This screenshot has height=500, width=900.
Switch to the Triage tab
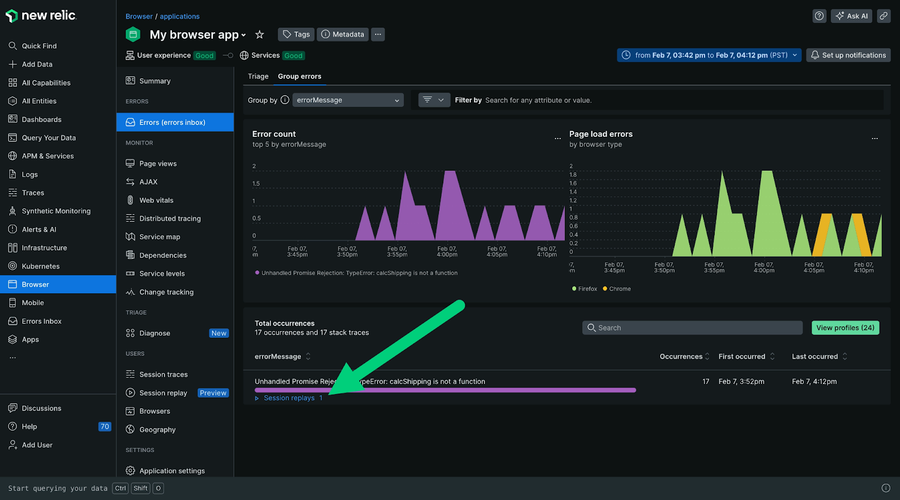pyautogui.click(x=258, y=76)
